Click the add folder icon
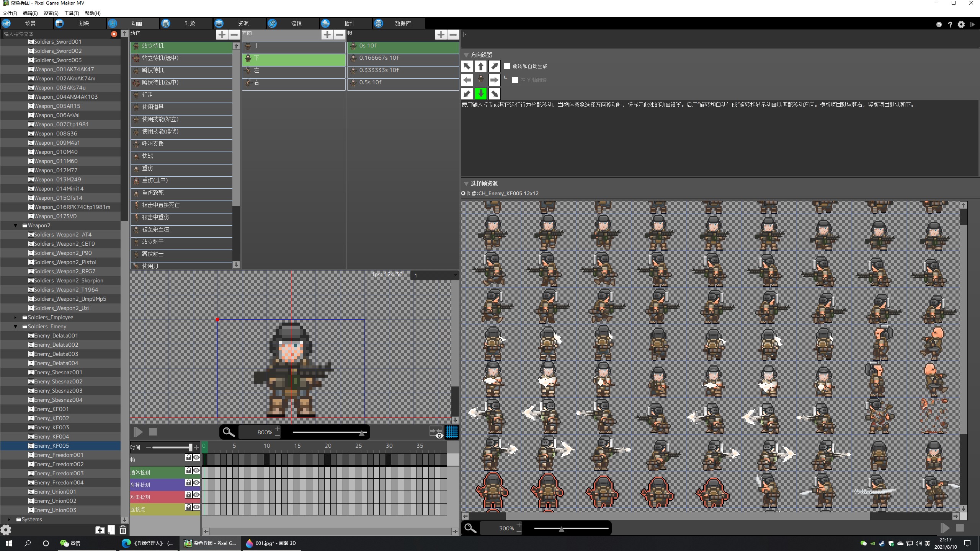 (x=100, y=530)
